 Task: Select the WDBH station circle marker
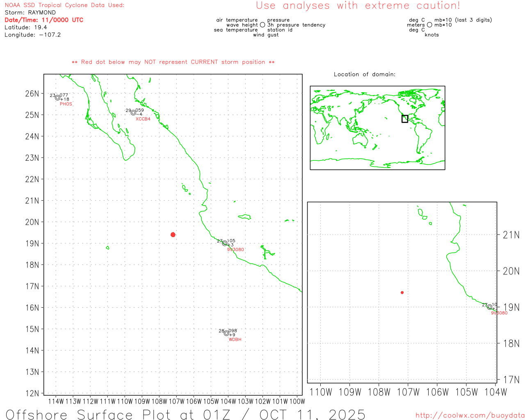[226, 333]
